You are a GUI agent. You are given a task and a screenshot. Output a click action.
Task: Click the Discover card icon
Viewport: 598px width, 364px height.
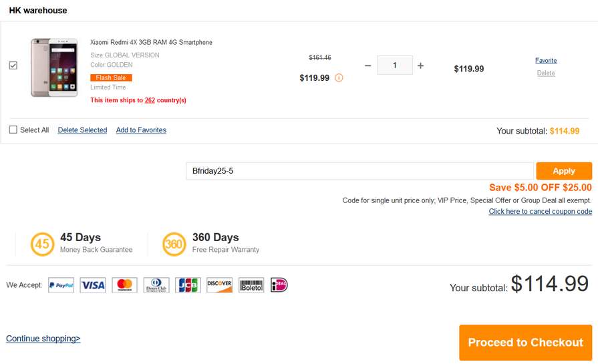tap(219, 285)
